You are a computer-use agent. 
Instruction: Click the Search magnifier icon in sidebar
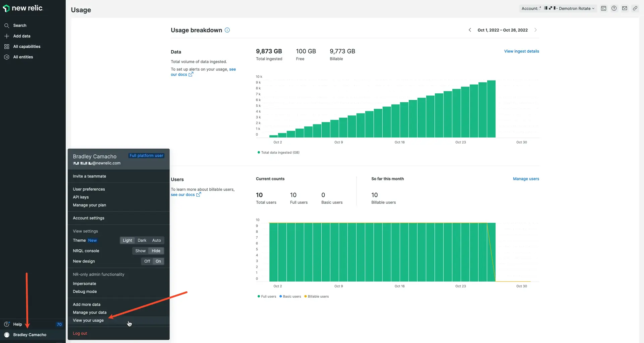tap(7, 26)
